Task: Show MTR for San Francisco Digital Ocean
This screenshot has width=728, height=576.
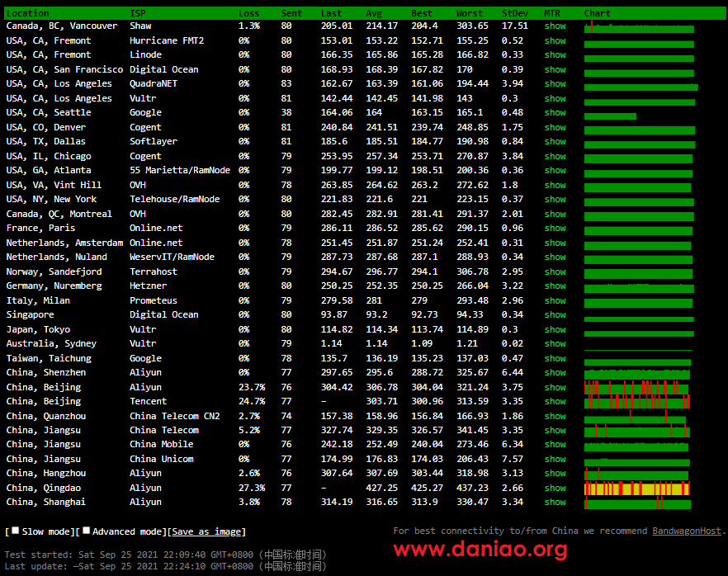Action: point(555,69)
